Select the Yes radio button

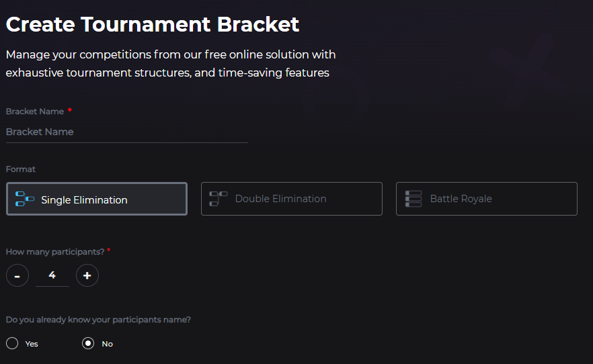click(x=12, y=344)
